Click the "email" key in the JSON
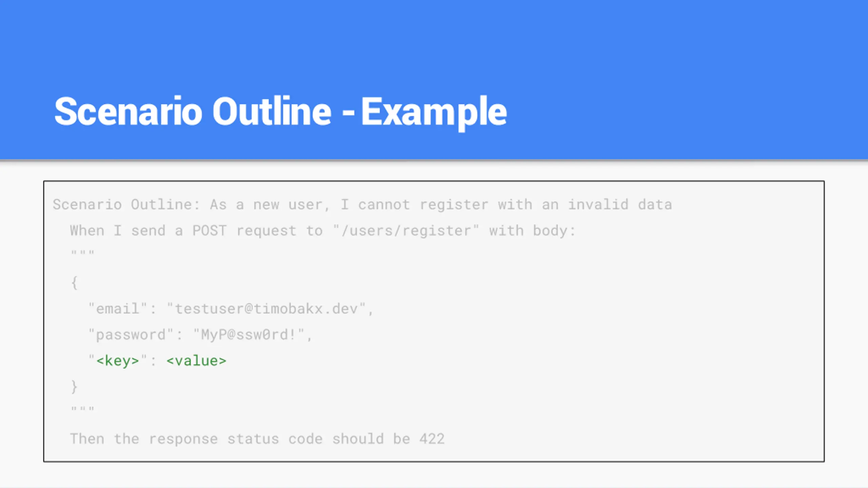 pyautogui.click(x=118, y=309)
